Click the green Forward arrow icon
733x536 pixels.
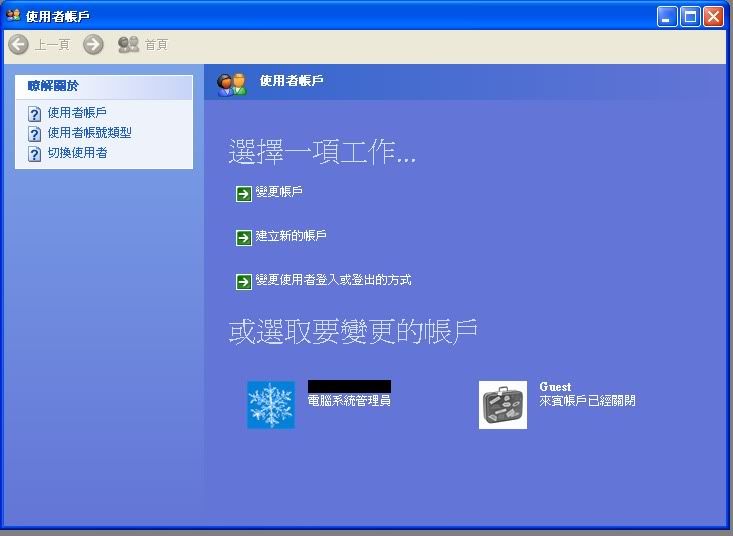93,44
